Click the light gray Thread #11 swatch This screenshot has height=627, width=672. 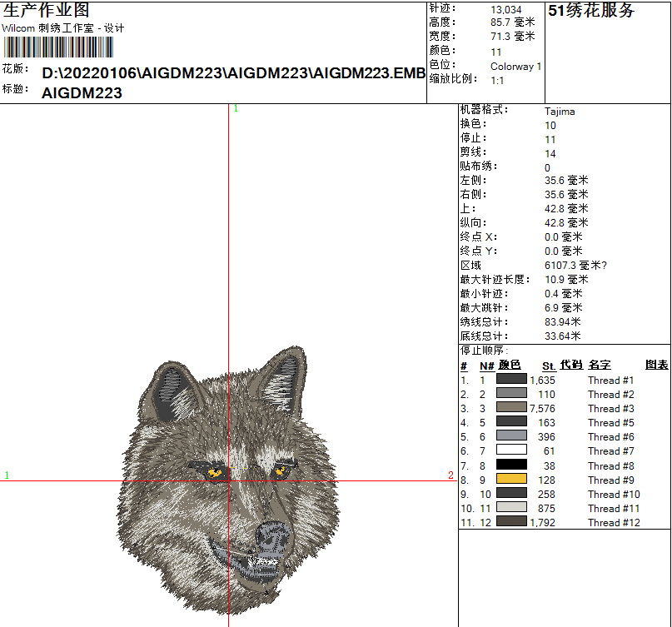(512, 507)
